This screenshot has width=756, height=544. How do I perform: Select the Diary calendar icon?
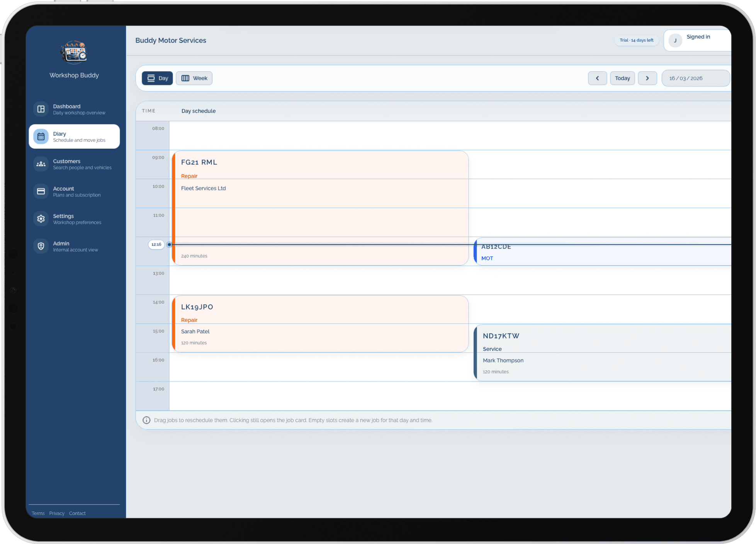[41, 136]
